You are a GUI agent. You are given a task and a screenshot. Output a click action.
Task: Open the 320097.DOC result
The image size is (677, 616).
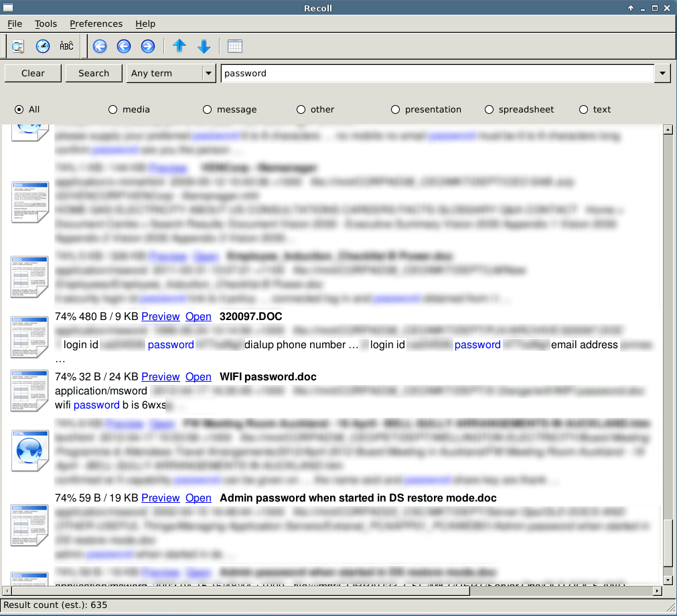198,317
